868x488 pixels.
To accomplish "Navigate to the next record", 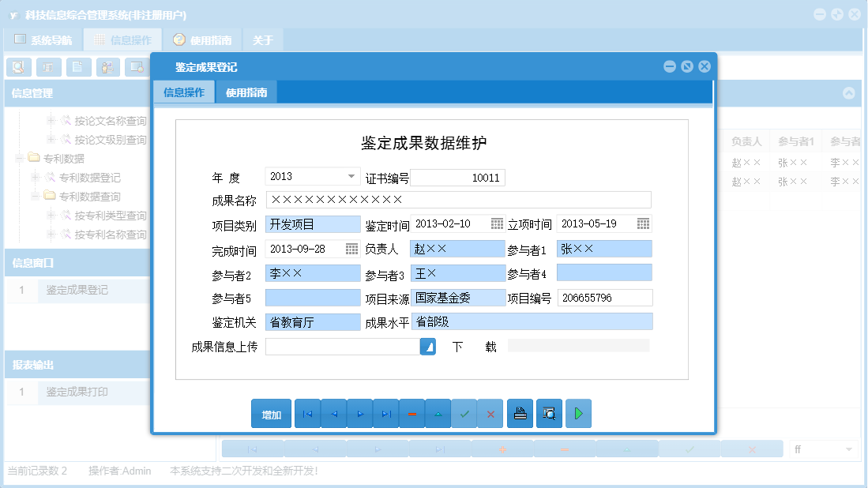I will [x=360, y=413].
